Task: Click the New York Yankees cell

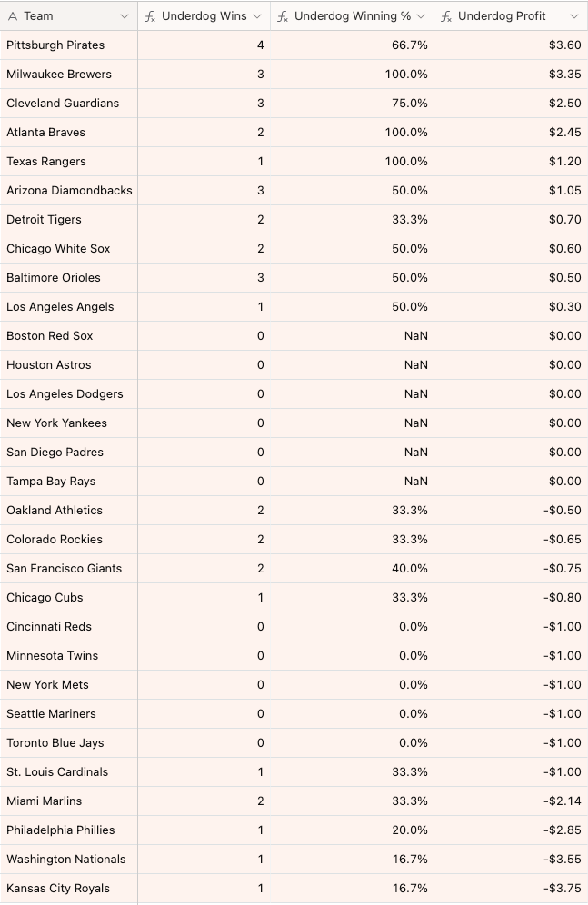Action: click(x=56, y=423)
